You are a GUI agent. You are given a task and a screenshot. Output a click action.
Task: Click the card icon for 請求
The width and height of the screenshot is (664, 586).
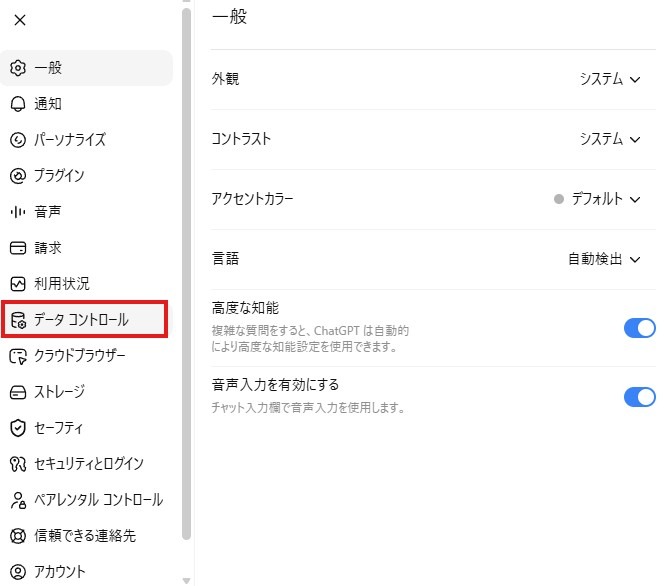(18, 248)
